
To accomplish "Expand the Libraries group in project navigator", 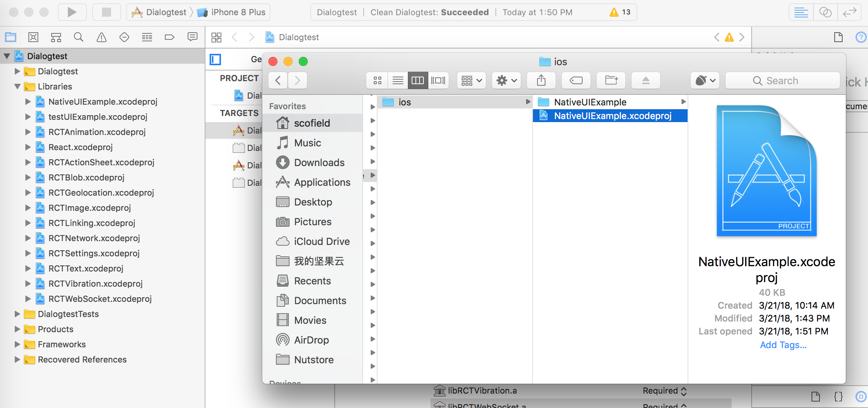I will (17, 86).
